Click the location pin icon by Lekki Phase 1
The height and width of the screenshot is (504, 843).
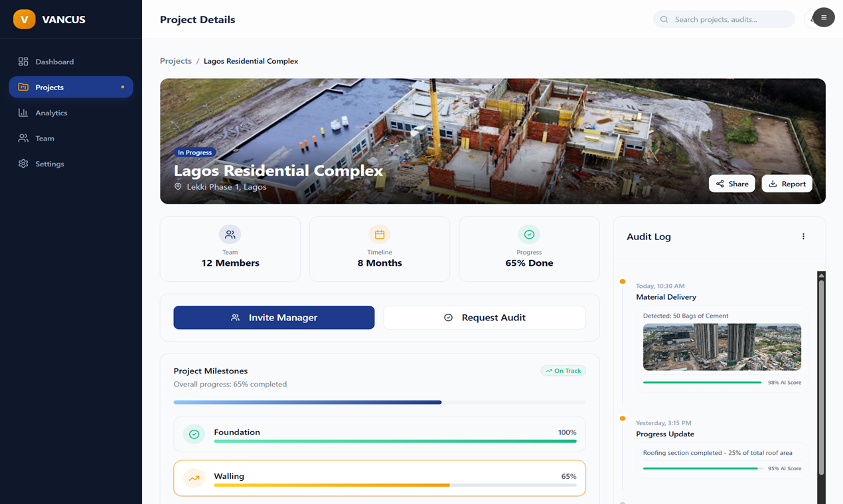coord(178,187)
